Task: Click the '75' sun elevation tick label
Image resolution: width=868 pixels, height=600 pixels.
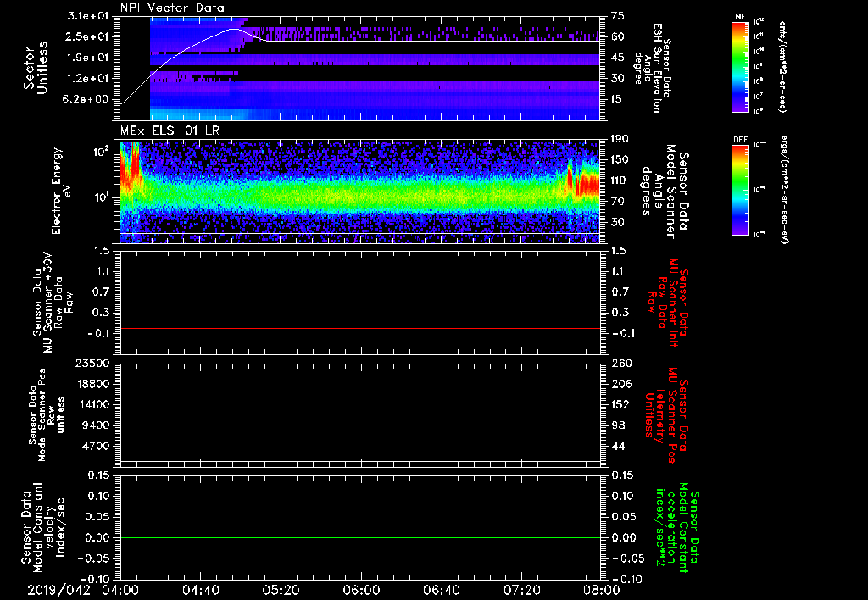Action: pyautogui.click(x=618, y=16)
